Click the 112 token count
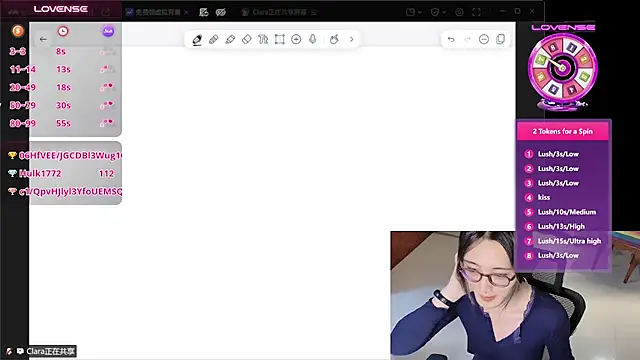The width and height of the screenshot is (640, 360). [106, 173]
